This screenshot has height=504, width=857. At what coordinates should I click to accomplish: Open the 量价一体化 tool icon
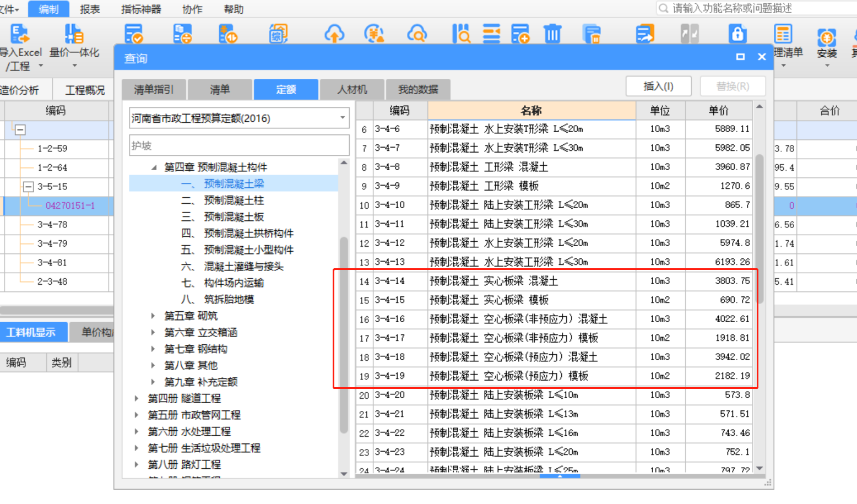click(x=74, y=34)
